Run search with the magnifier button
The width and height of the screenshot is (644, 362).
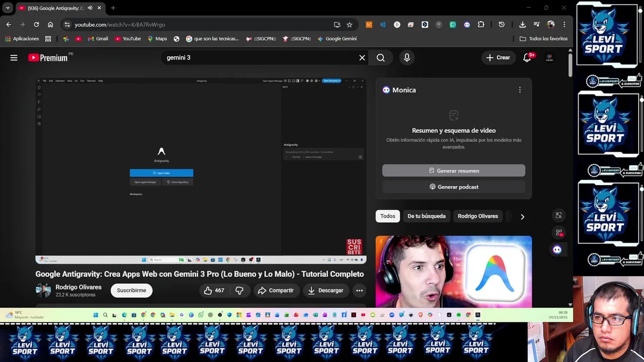click(x=381, y=58)
